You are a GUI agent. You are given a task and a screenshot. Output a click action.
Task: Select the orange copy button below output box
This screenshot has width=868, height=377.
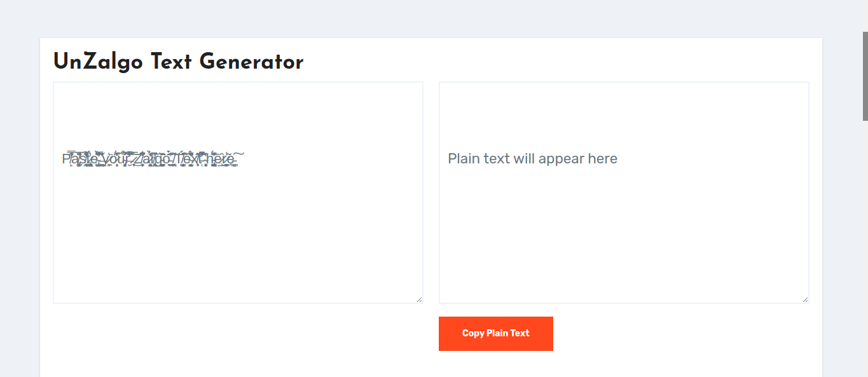(495, 333)
